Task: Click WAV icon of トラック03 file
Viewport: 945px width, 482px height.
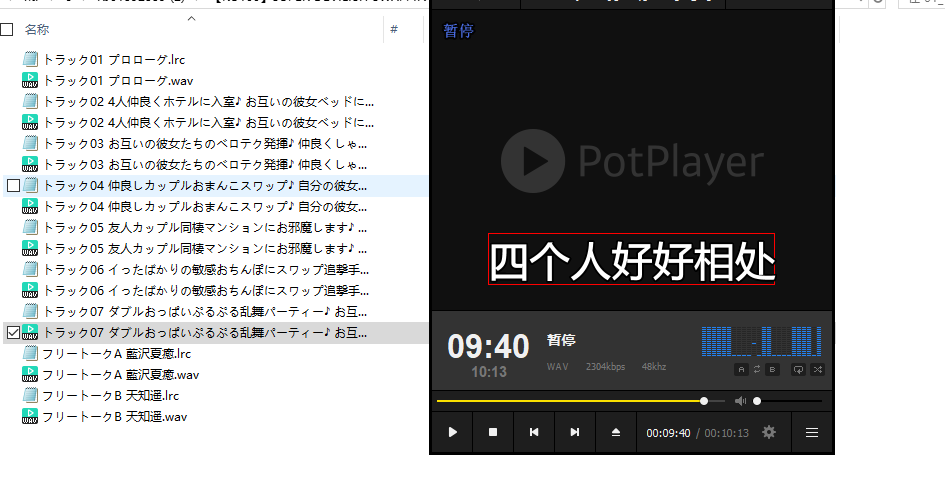Action: 30,164
